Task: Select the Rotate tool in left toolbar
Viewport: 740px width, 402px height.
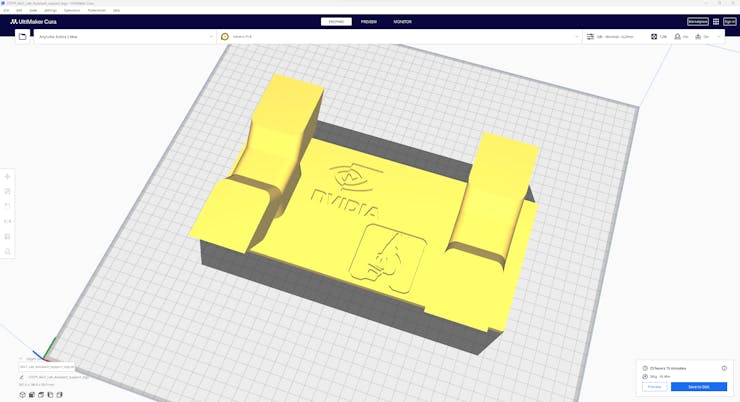Action: pos(8,206)
